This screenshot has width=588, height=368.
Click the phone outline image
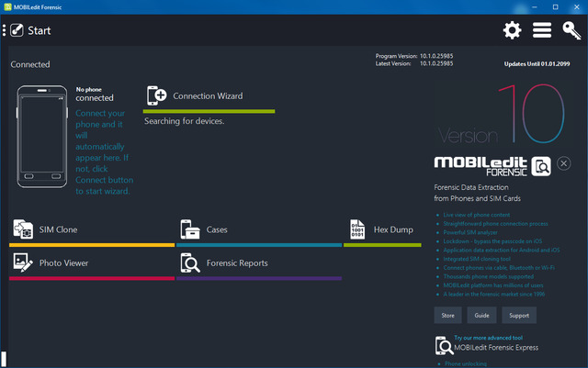pos(42,139)
